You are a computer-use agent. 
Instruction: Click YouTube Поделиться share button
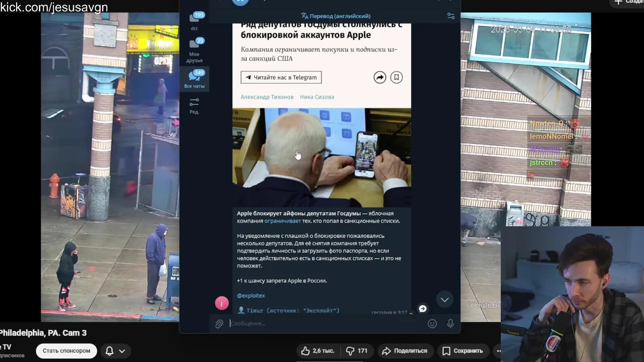(405, 351)
